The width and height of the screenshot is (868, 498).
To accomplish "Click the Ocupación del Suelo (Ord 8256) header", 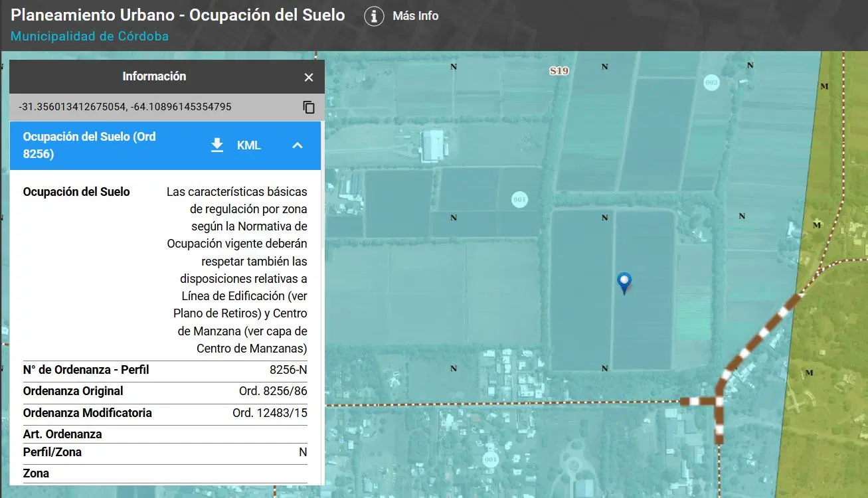I will (165, 145).
